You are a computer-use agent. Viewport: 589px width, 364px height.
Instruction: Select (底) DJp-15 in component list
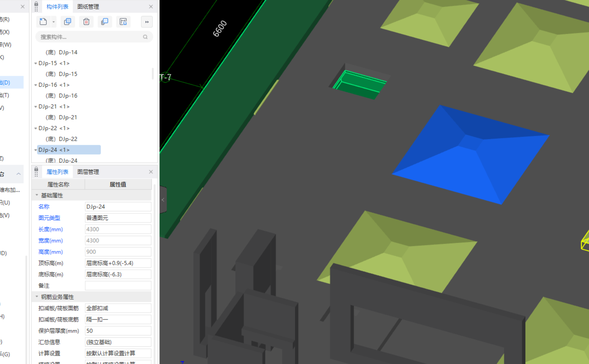click(61, 74)
